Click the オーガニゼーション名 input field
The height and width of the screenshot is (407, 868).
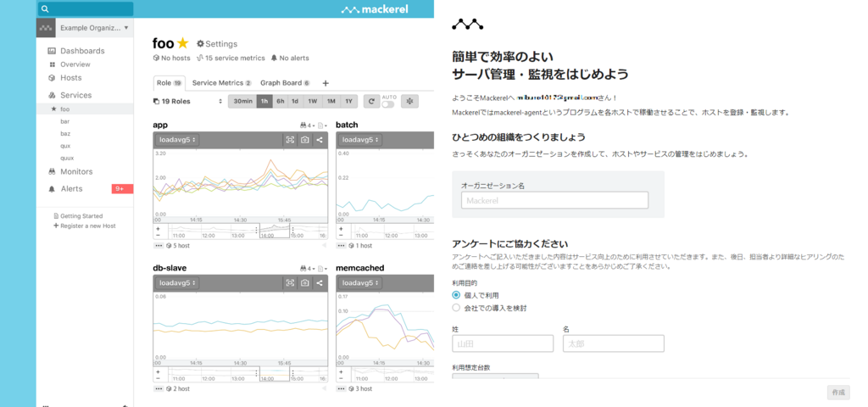click(554, 200)
